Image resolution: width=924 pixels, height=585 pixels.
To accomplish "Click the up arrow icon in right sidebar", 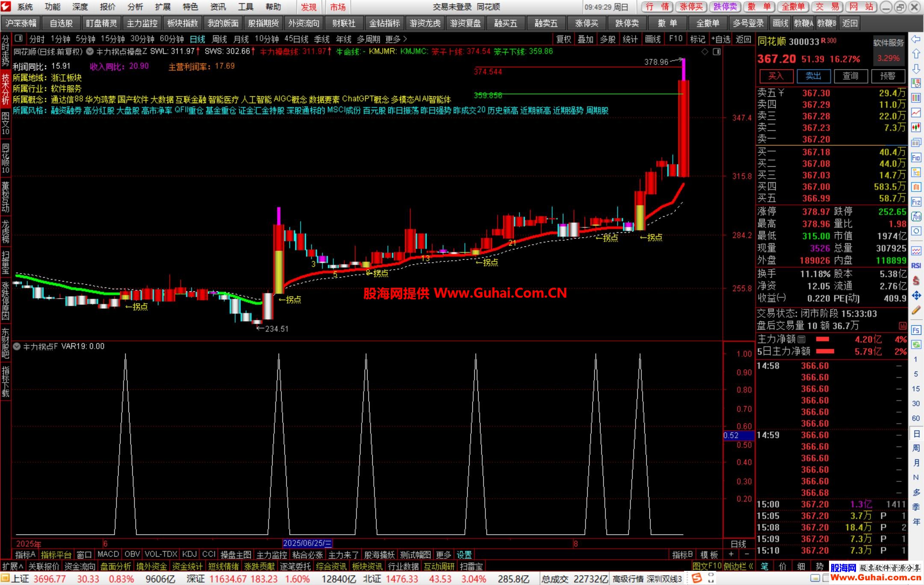I will coord(916,54).
